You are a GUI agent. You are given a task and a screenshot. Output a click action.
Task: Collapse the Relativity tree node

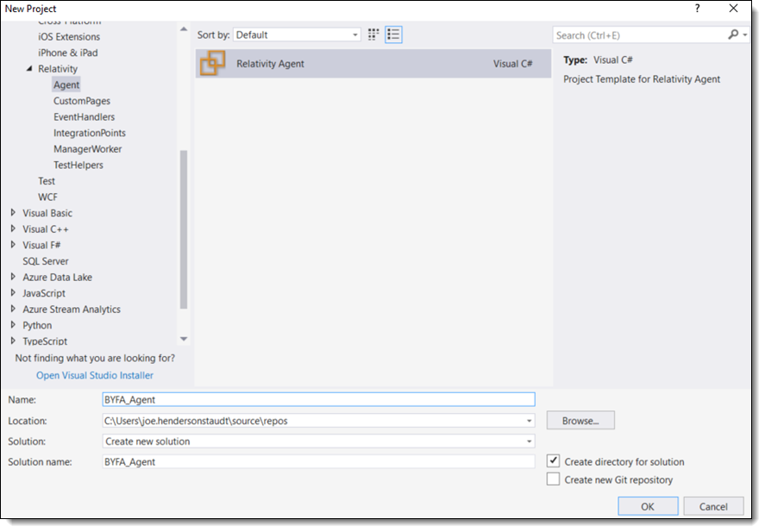(29, 69)
